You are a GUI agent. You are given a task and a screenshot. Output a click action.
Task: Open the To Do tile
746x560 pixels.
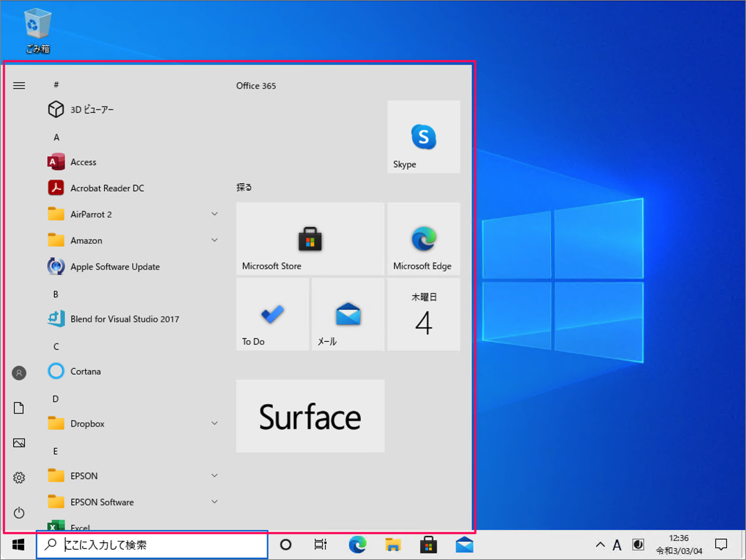coord(272,313)
